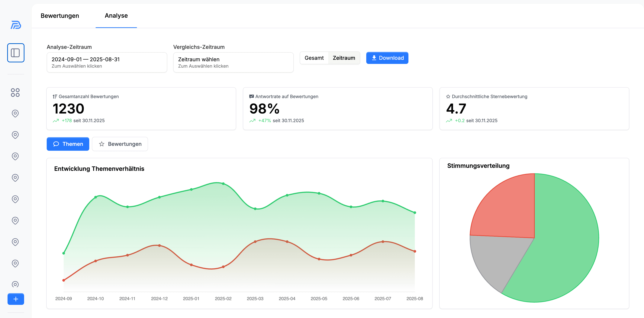Open the Vergleichs-Zeitraum selector
The height and width of the screenshot is (318, 644).
tap(233, 62)
